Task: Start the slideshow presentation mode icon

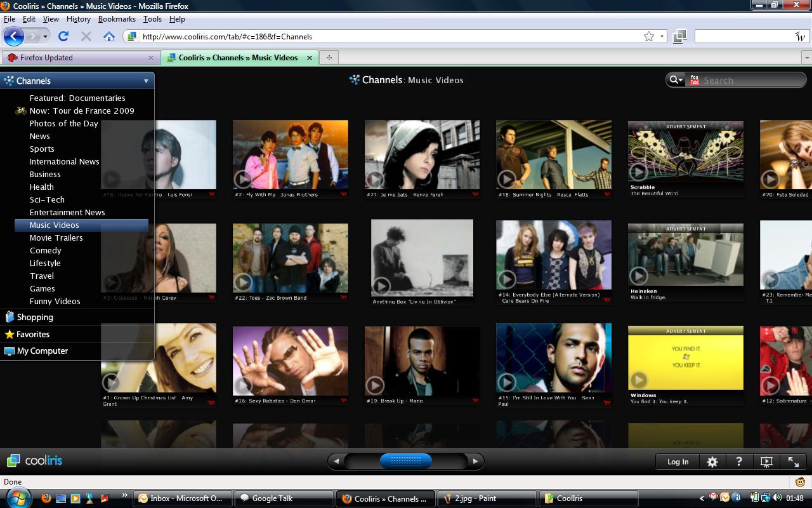Action: 766,462
